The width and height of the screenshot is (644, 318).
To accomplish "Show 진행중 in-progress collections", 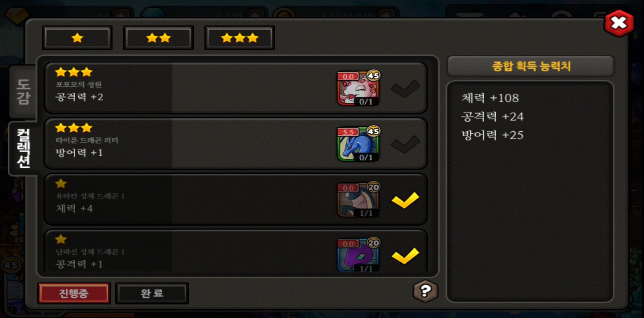I will [74, 293].
